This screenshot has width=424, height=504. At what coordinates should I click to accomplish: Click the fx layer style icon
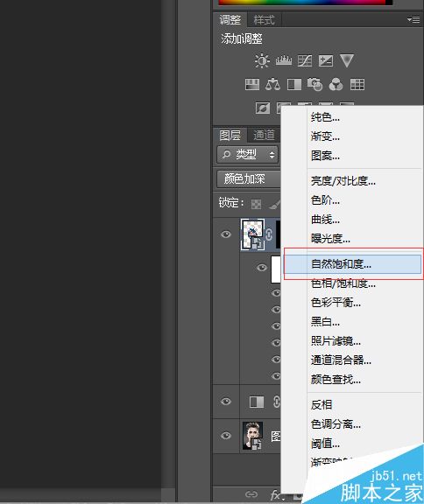pyautogui.click(x=275, y=494)
